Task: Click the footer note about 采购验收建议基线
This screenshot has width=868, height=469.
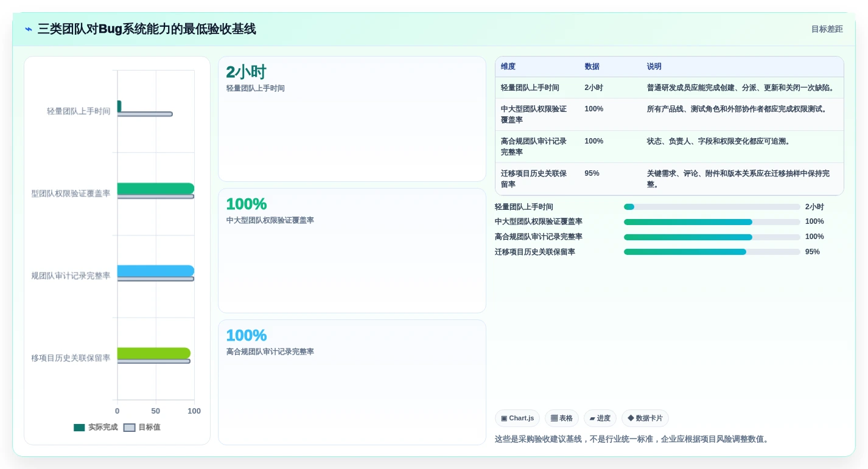Action: coord(634,439)
